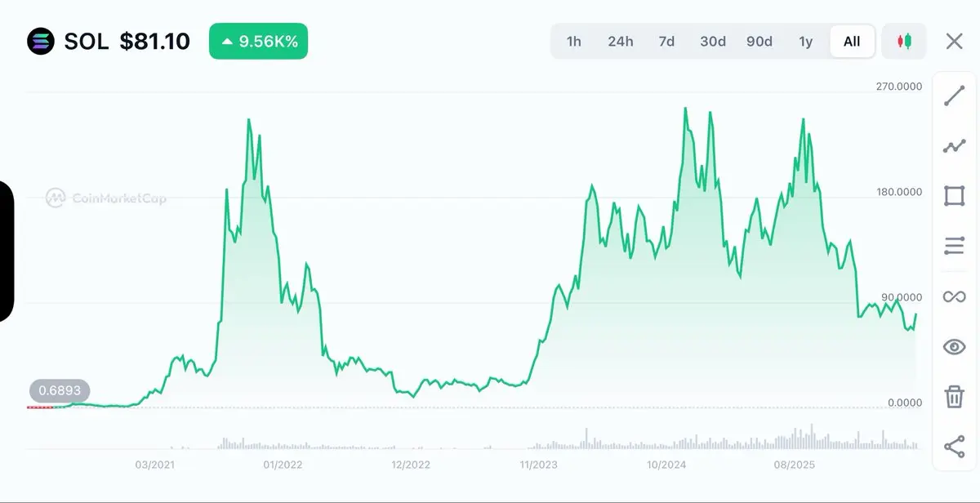This screenshot has height=503, width=980.
Task: Select the 7d time range
Action: tap(666, 41)
